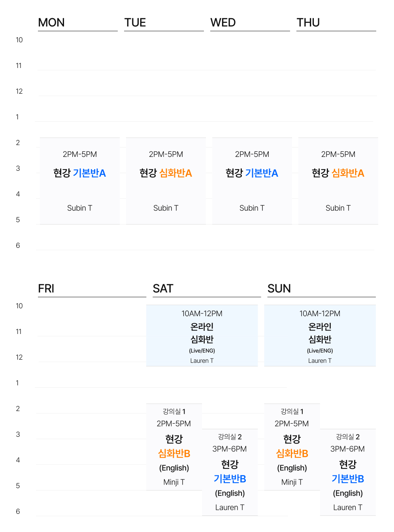
Task: Click the SAT day header
Action: tap(163, 289)
